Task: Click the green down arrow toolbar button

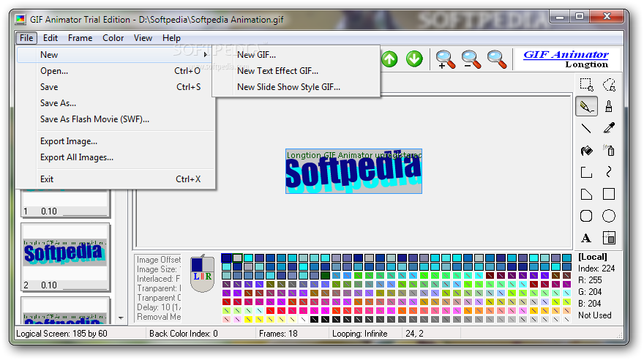Action: (x=414, y=59)
